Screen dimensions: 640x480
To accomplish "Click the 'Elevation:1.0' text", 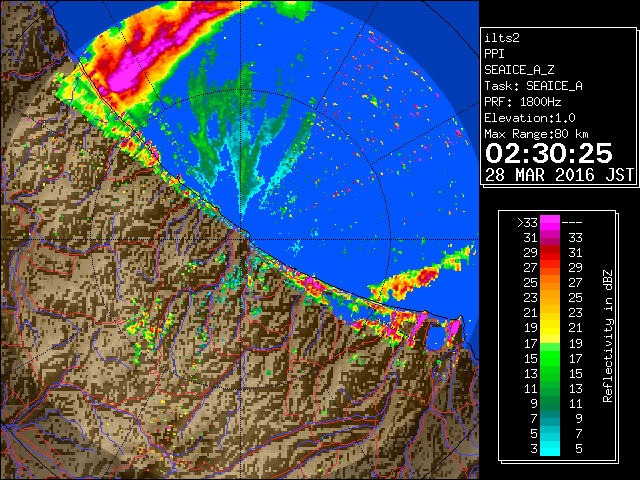I will pos(530,118).
